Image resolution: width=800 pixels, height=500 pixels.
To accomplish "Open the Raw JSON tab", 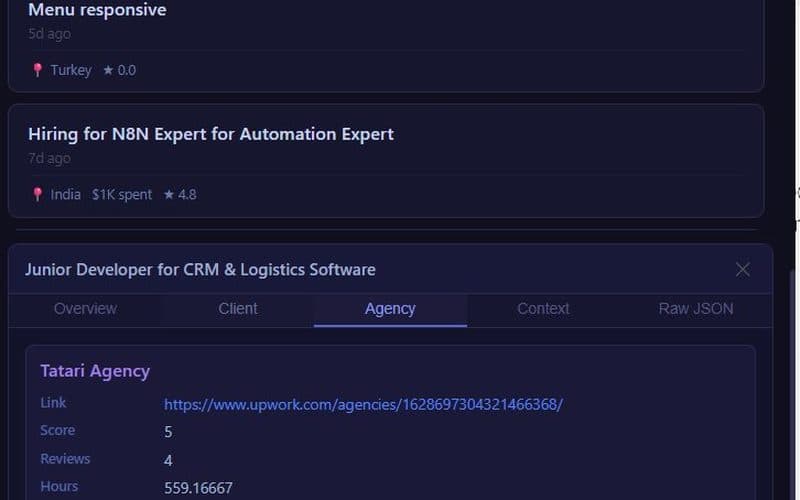I will [695, 309].
